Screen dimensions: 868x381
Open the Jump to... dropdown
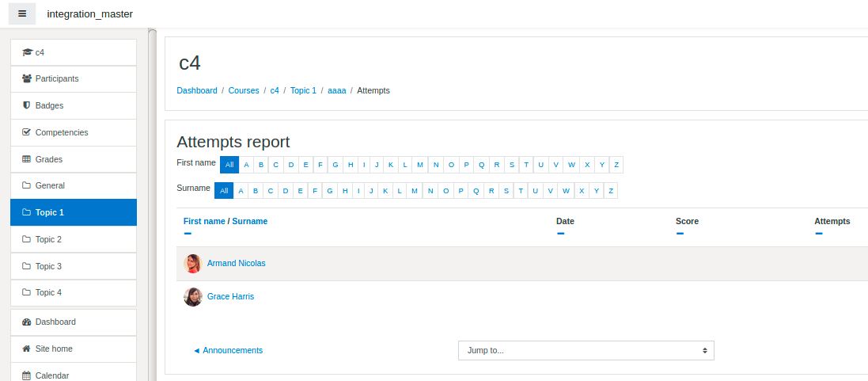pos(586,351)
